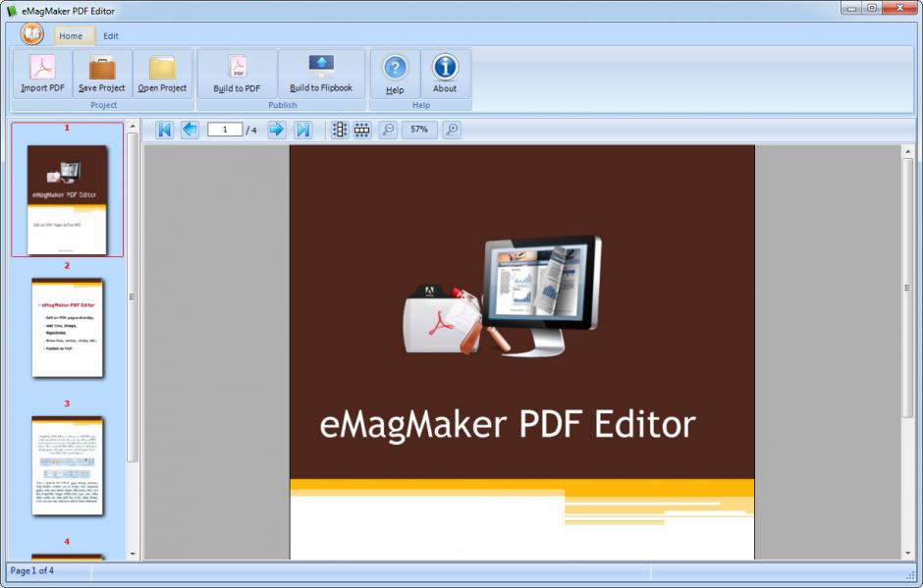Go to first page
This screenshot has height=588, width=923.
pyautogui.click(x=165, y=130)
